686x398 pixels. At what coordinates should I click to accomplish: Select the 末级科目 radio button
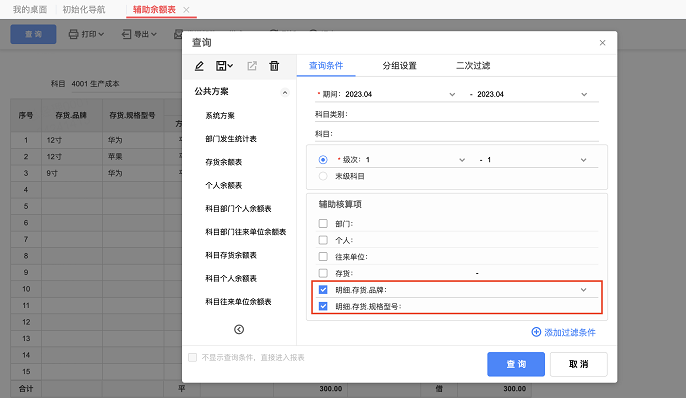pyautogui.click(x=323, y=176)
